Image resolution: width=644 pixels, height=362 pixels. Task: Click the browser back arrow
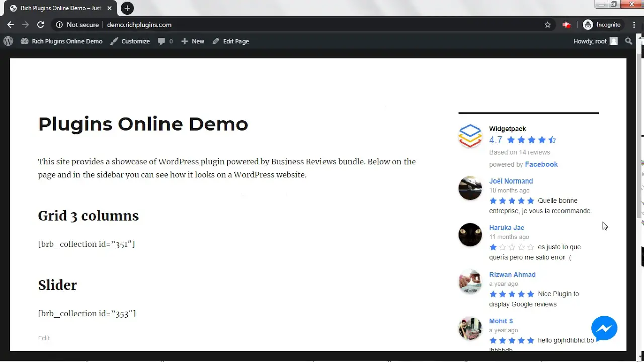coord(10,25)
